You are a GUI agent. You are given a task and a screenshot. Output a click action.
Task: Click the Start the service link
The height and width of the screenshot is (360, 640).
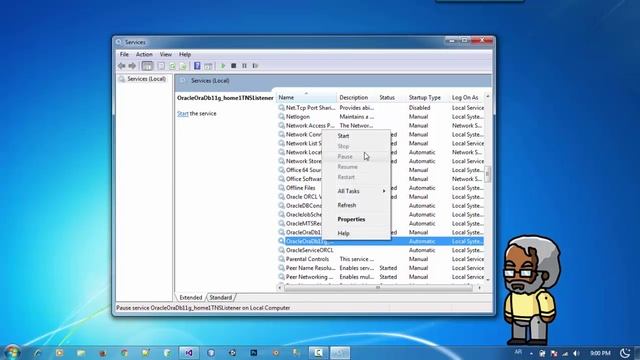coord(183,113)
